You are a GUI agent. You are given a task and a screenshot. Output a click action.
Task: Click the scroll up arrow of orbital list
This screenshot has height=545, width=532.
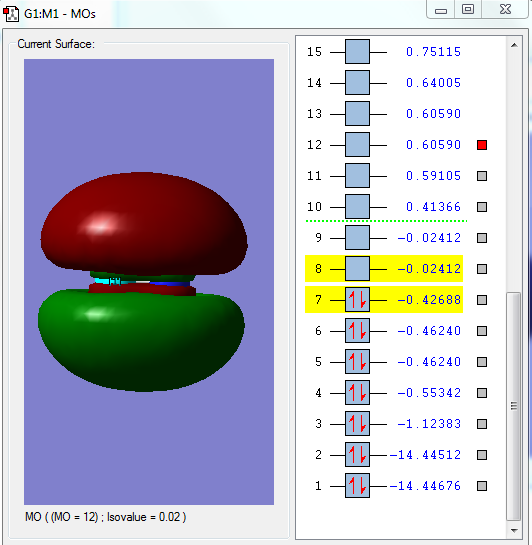[514, 45]
